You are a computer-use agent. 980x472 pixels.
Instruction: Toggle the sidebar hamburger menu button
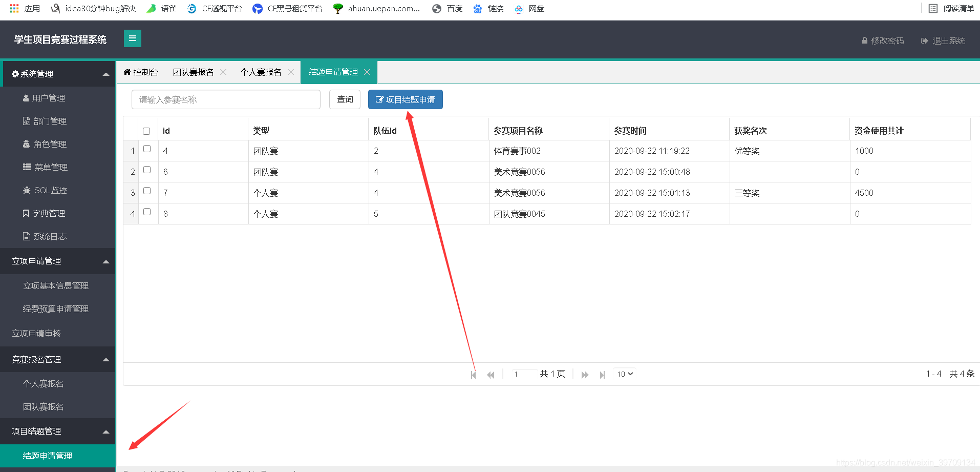tap(133, 38)
